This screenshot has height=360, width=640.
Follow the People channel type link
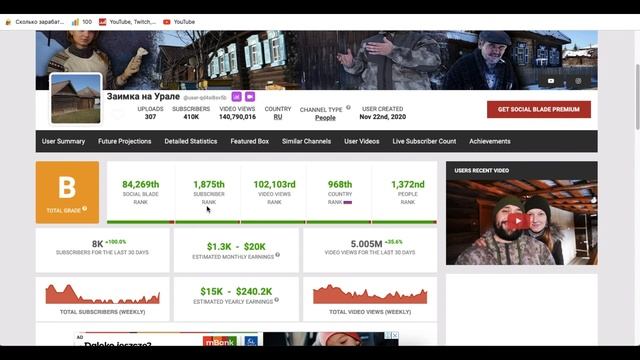point(325,118)
